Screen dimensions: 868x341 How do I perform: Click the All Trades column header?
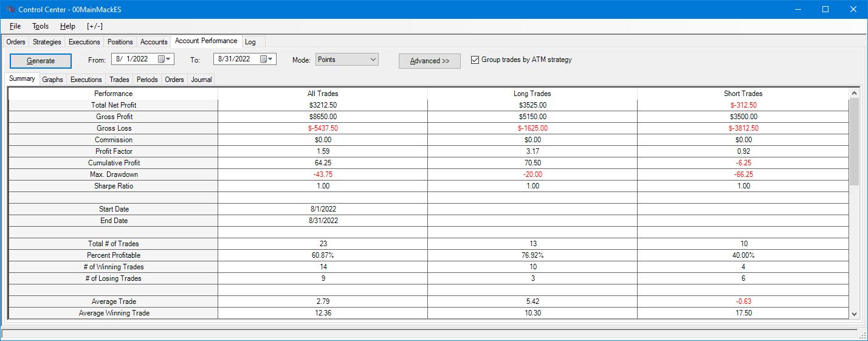tap(323, 94)
